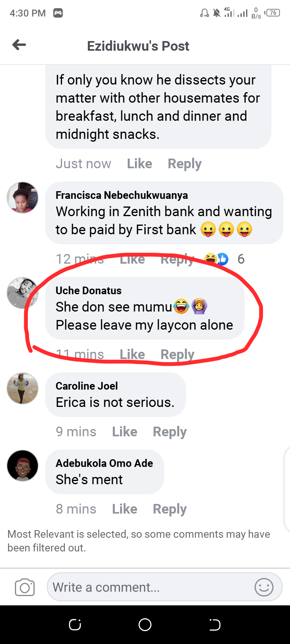Tap Ezidiukwu's Post title header
This screenshot has height=644, width=290.
tap(138, 45)
